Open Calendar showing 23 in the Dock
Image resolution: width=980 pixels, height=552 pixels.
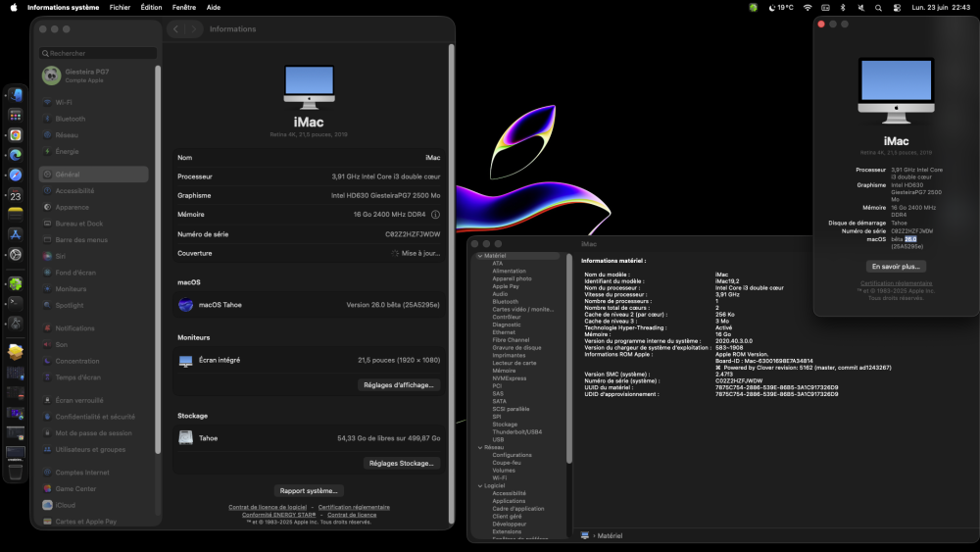click(16, 196)
